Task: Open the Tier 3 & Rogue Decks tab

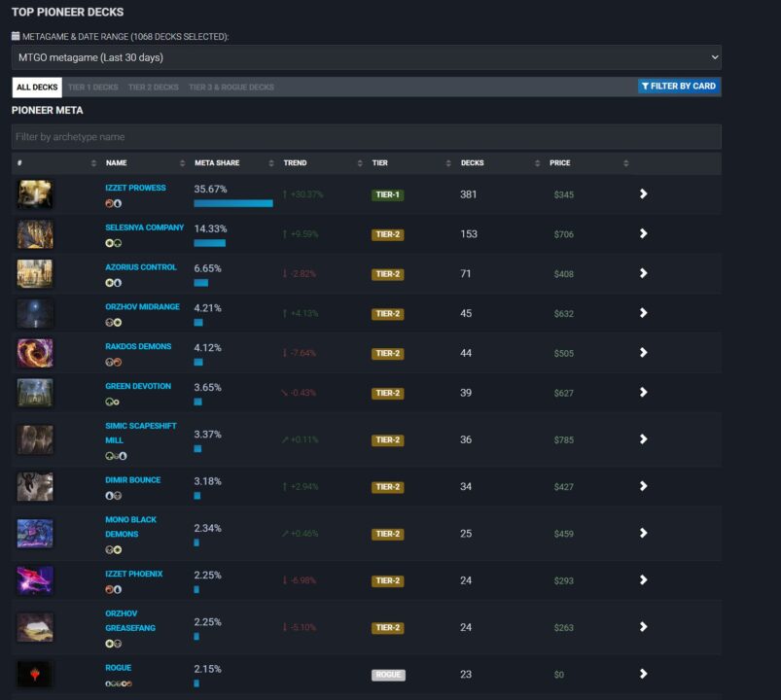Action: tap(231, 87)
